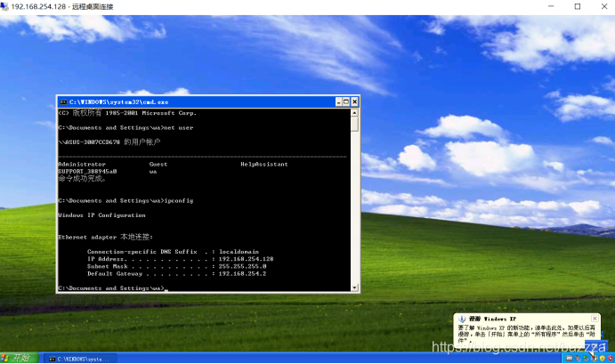Image resolution: width=615 pixels, height=364 pixels.
Task: Click the 'Ethernet adapter 本地连接' line
Action: [x=106, y=237]
